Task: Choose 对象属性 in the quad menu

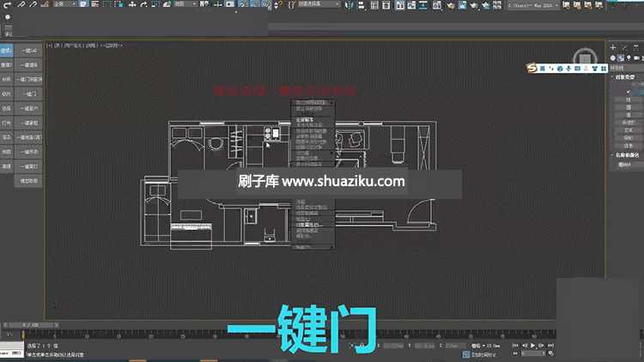Action: click(x=308, y=225)
